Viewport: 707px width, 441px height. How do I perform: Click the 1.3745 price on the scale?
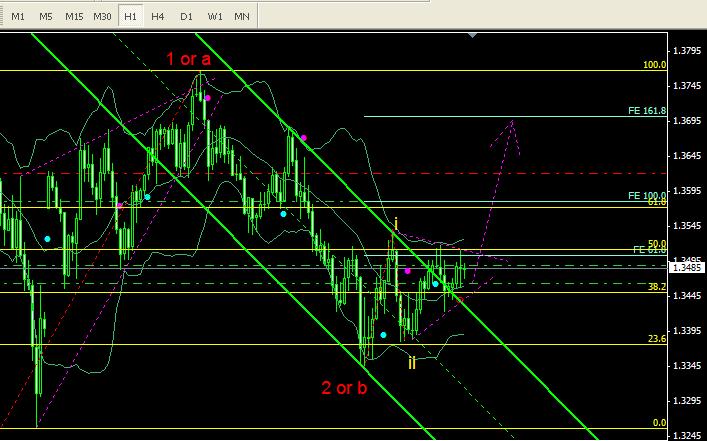(687, 86)
